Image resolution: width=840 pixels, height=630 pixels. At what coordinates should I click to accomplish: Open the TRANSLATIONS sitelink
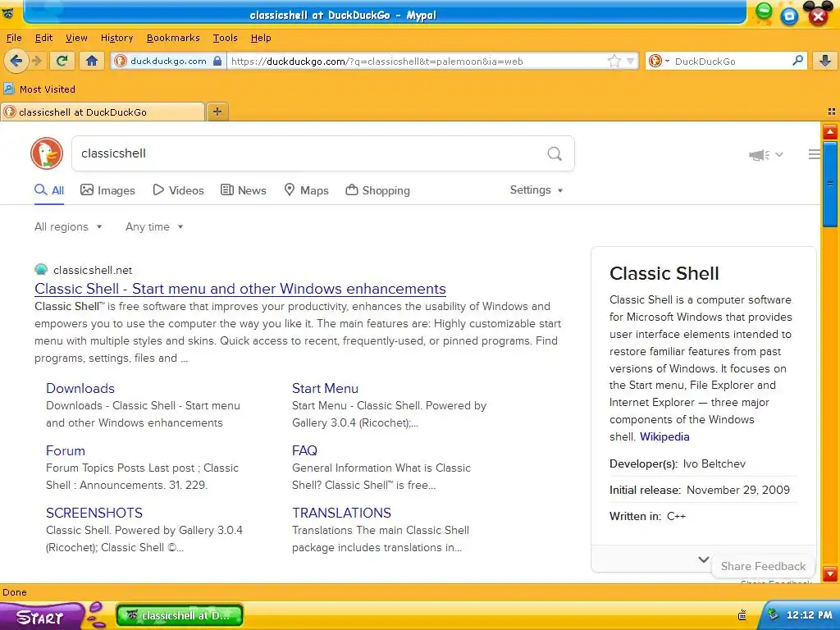tap(342, 513)
